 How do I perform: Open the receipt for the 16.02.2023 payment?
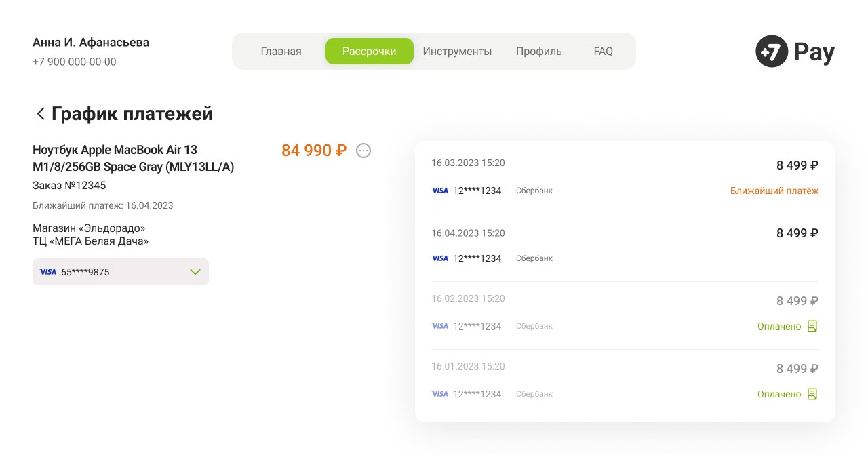[812, 326]
